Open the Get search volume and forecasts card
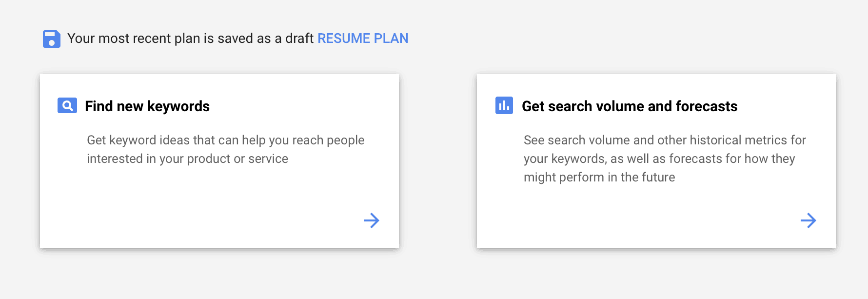This screenshot has width=868, height=299. (656, 161)
